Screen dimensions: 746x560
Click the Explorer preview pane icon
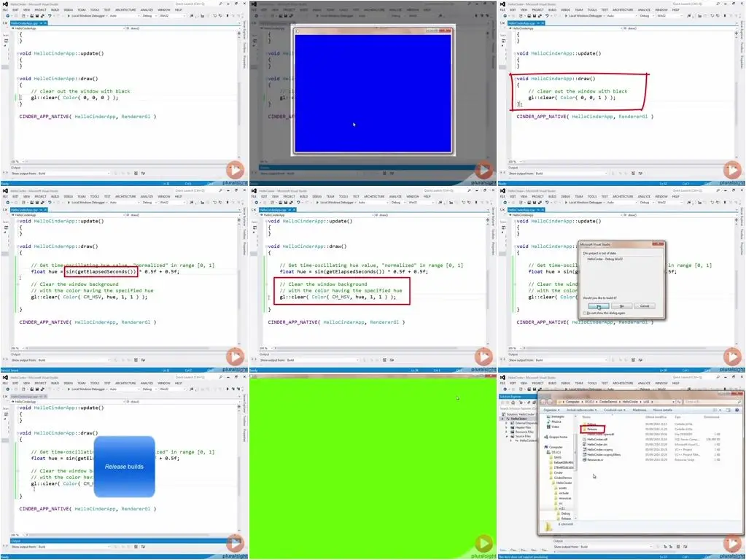coord(730,410)
